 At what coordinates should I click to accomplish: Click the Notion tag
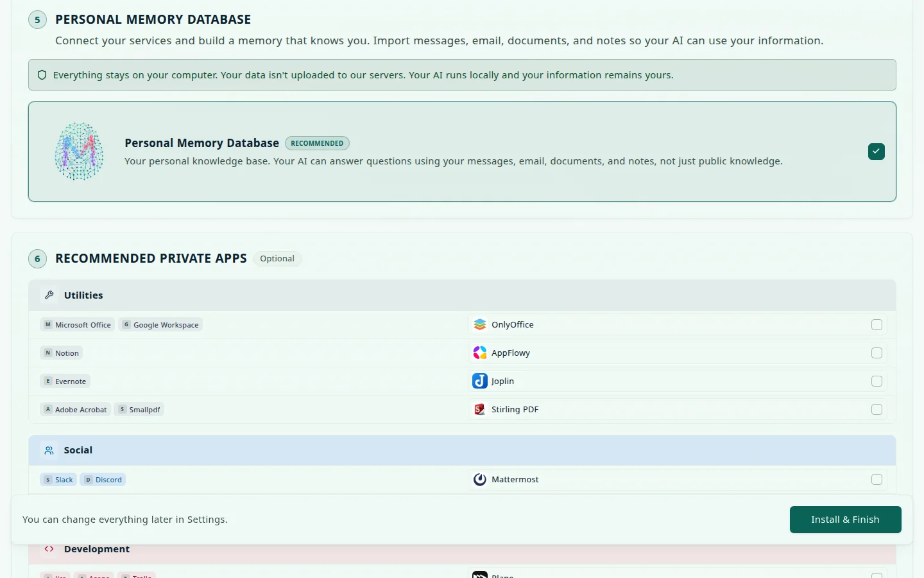pyautogui.click(x=62, y=353)
